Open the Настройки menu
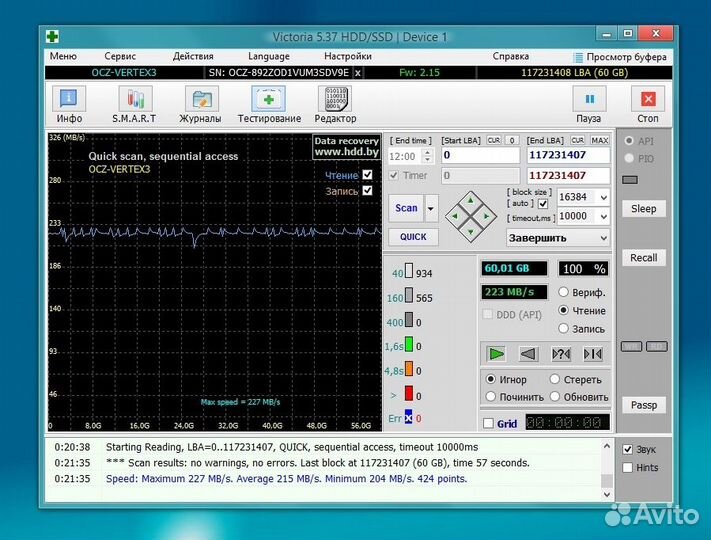 click(x=348, y=56)
